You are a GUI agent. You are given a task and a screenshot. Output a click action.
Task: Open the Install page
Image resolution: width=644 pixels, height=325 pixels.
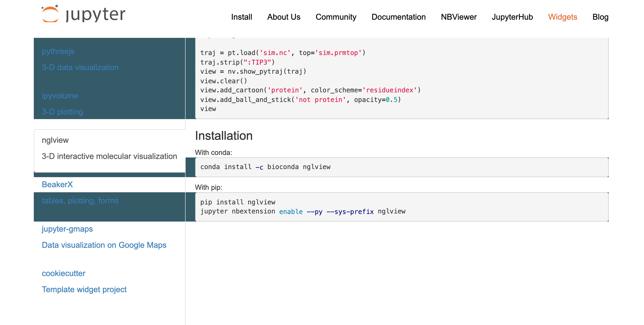241,17
